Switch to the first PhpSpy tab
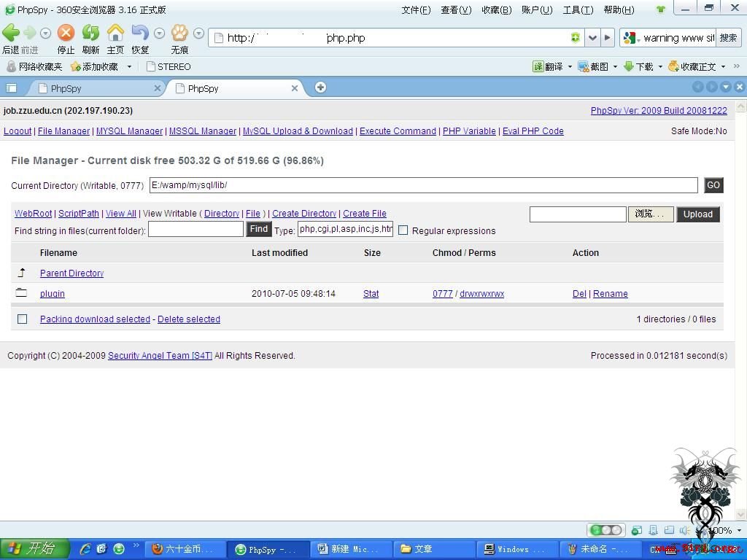Viewport: 747px width, 560px height. click(x=96, y=88)
